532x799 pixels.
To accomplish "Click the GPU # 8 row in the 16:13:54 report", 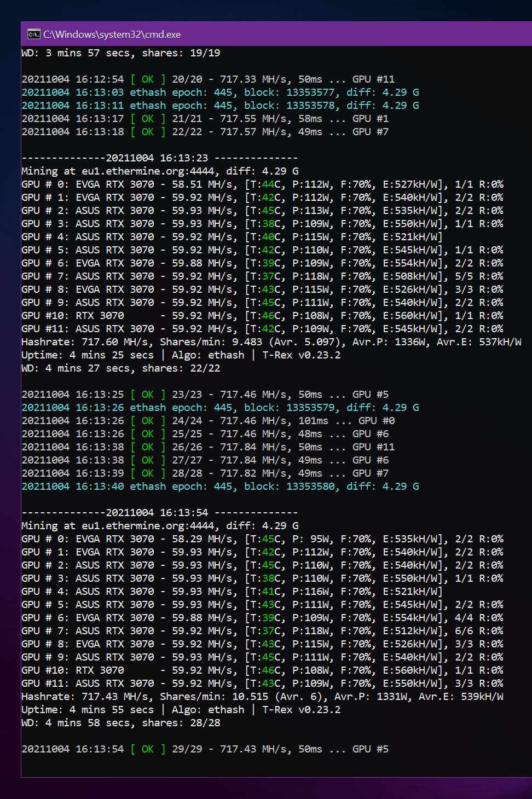I will click(262, 644).
